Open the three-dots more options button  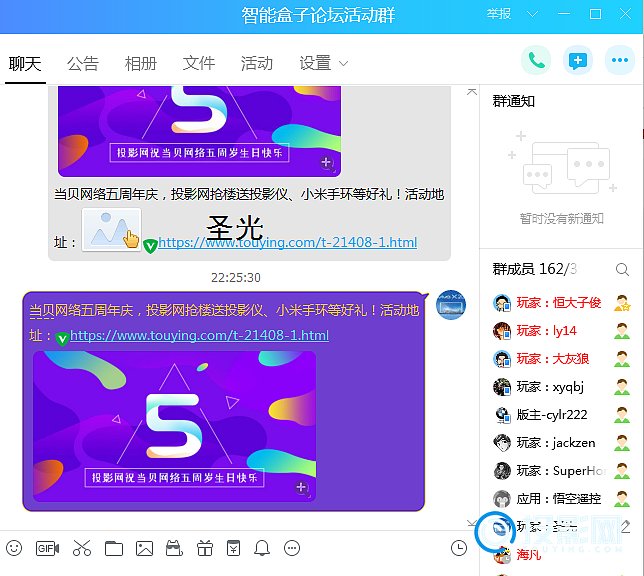620,60
